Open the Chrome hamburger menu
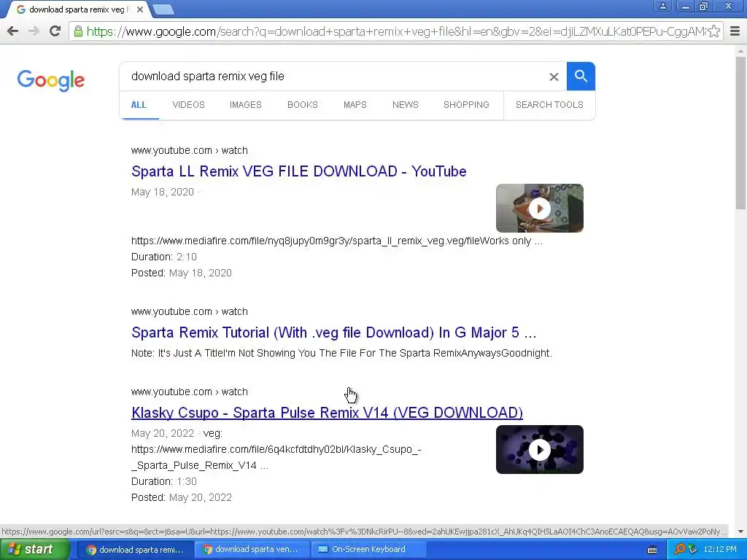This screenshot has width=747, height=560. click(x=735, y=31)
